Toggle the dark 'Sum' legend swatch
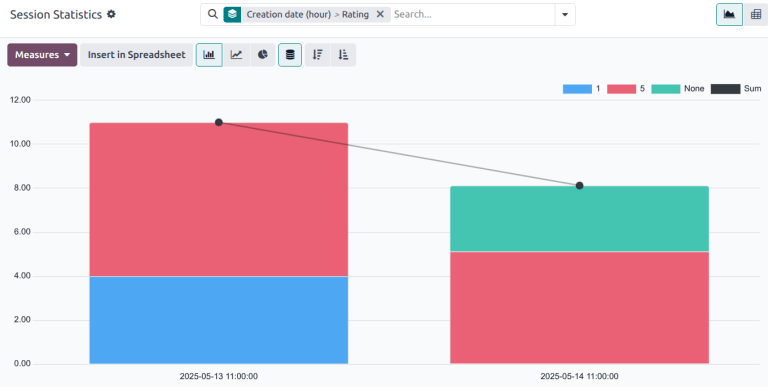768x387 pixels. 725,89
